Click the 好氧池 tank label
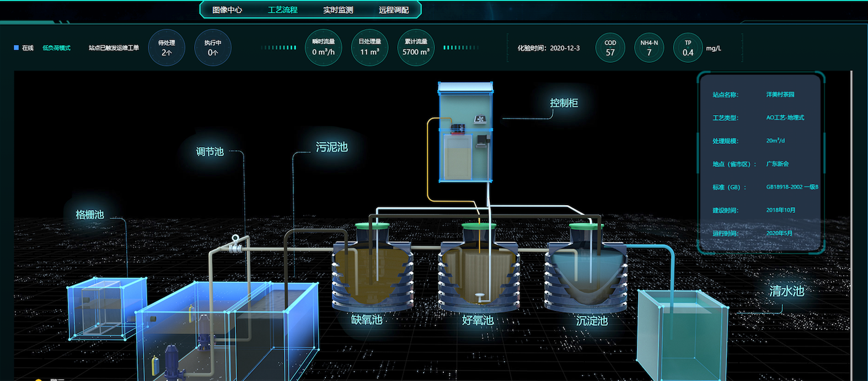 (478, 320)
